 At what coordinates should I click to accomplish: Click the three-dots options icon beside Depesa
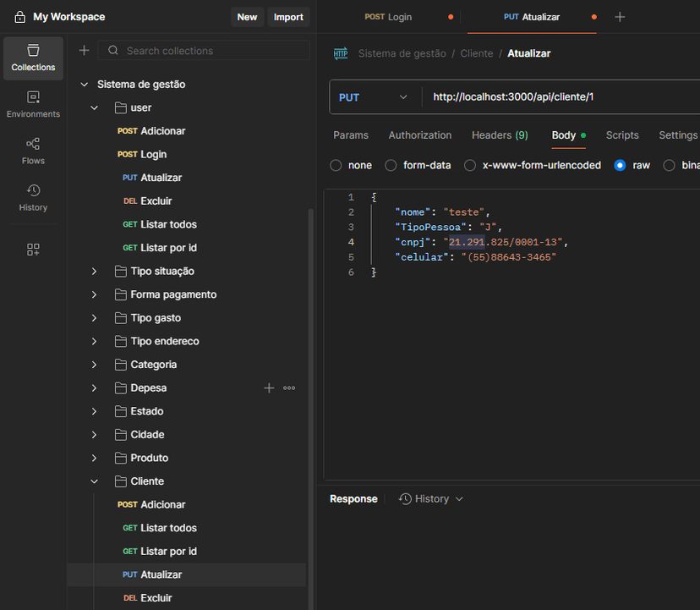(289, 388)
